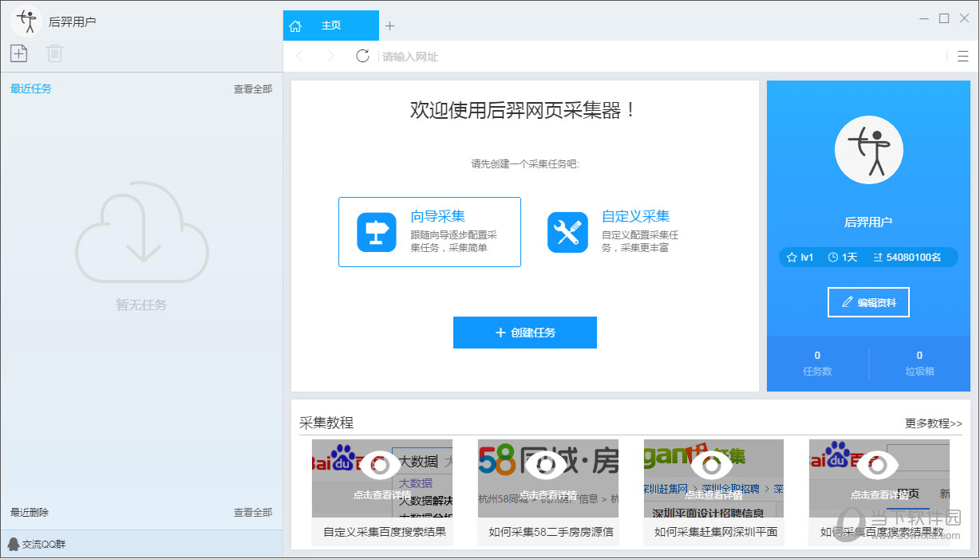Click eye icon on 58二手房 tutorial

[547, 465]
